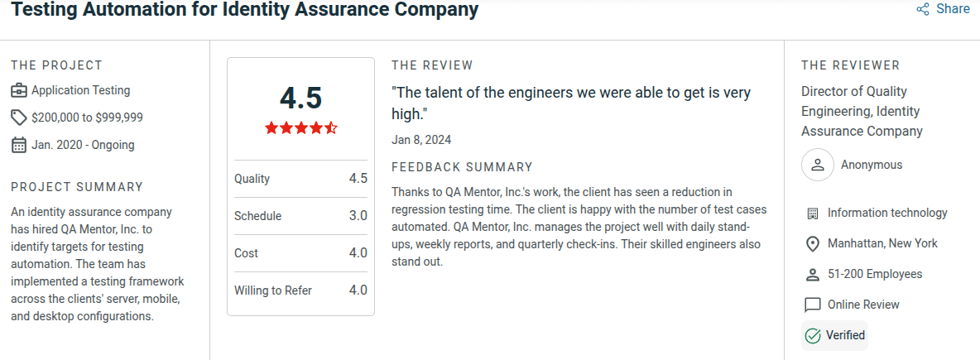Click the chat bubble Online Review icon
The width and height of the screenshot is (980, 360).
[x=812, y=305]
